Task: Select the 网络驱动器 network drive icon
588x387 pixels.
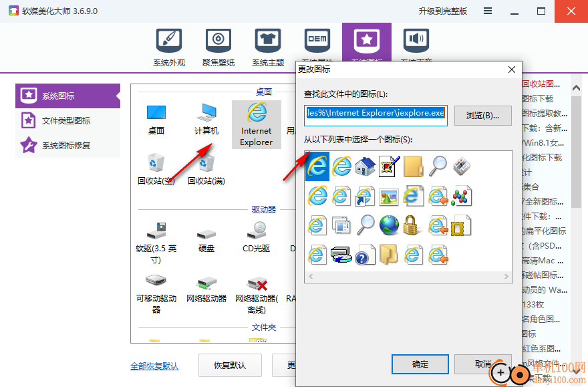Action: 206,289
